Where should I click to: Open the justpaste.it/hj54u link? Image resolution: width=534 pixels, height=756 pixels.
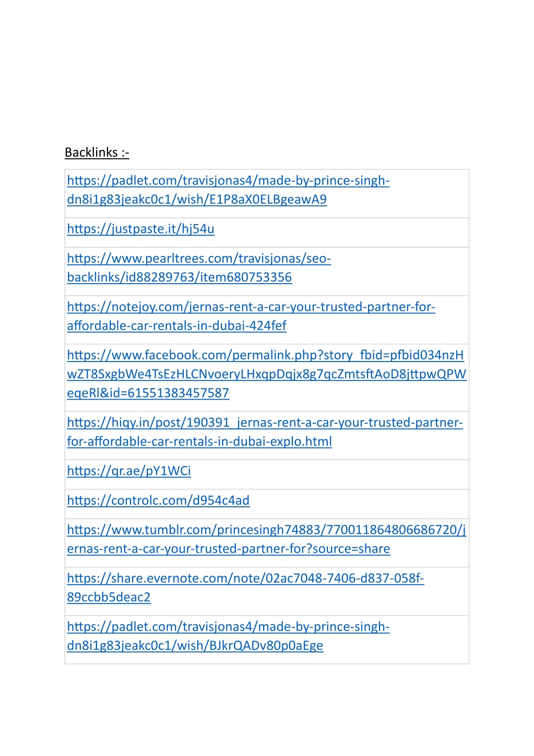coord(140,229)
